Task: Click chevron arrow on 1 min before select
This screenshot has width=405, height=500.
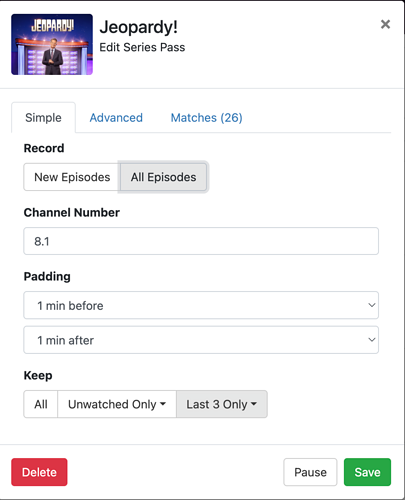Action: [x=372, y=305]
